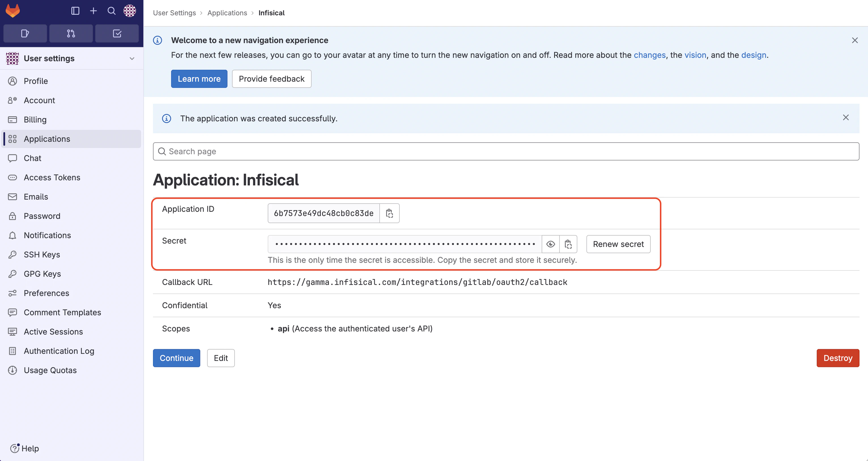The image size is (868, 461).
Task: Click the Edit button
Action: tap(221, 358)
